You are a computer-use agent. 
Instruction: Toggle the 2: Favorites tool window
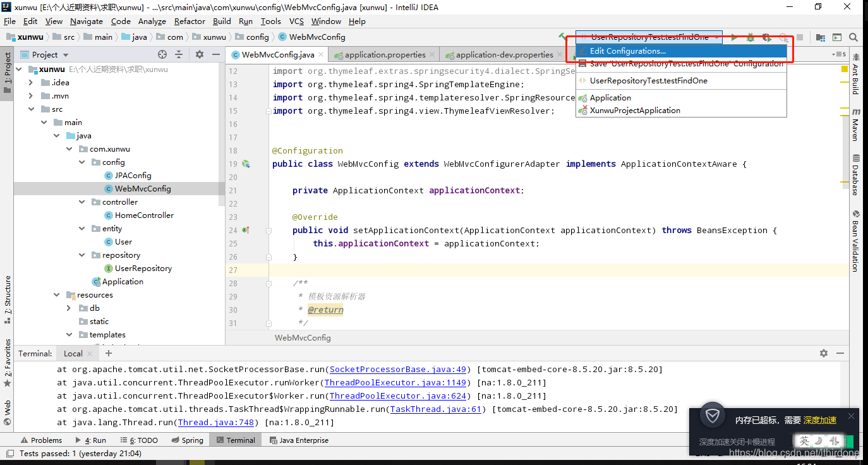(7, 363)
